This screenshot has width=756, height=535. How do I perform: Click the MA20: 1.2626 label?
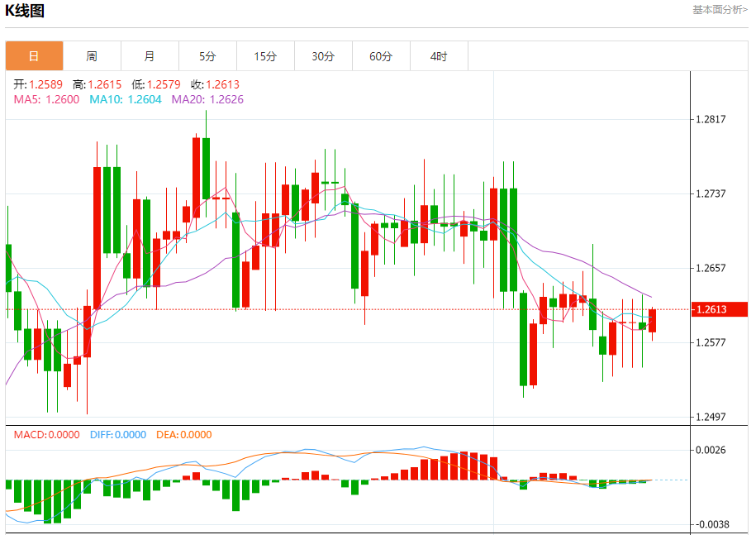pyautogui.click(x=208, y=99)
